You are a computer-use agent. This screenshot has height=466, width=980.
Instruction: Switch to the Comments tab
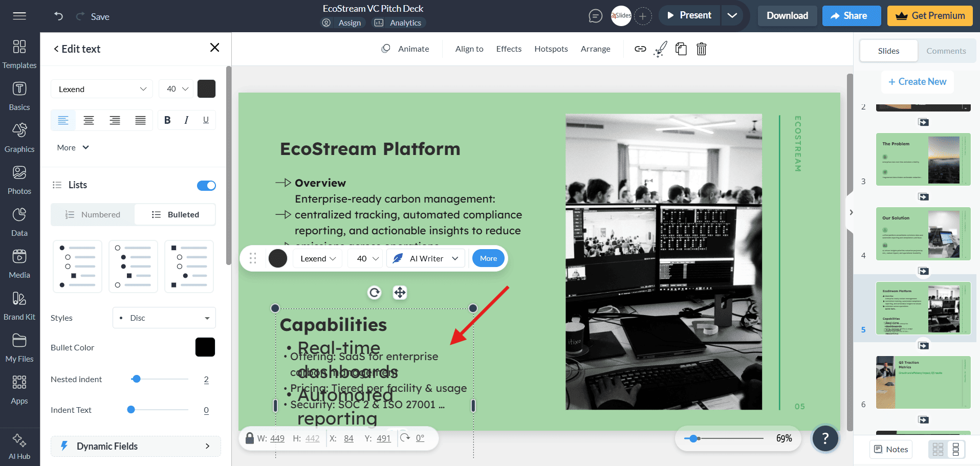946,51
